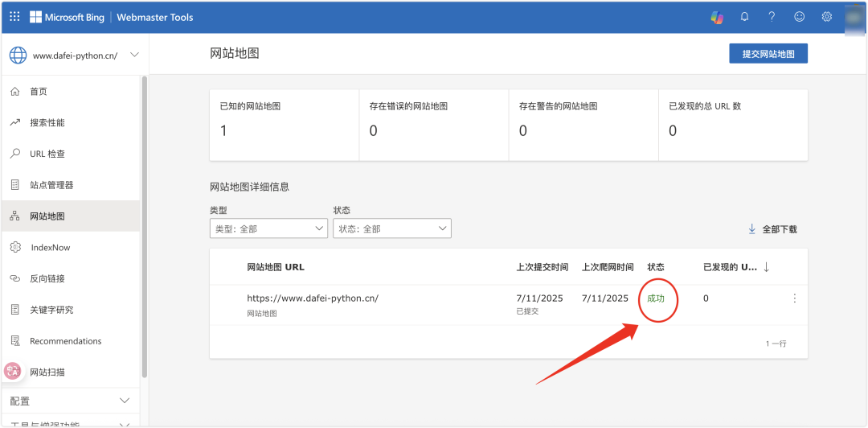This screenshot has width=868, height=428.
Task: Go to 首页 in the sidebar
Action: pyautogui.click(x=70, y=92)
